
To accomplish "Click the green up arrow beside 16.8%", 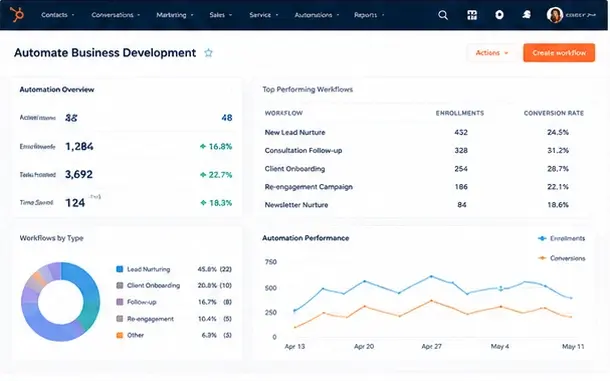I will 203,146.
